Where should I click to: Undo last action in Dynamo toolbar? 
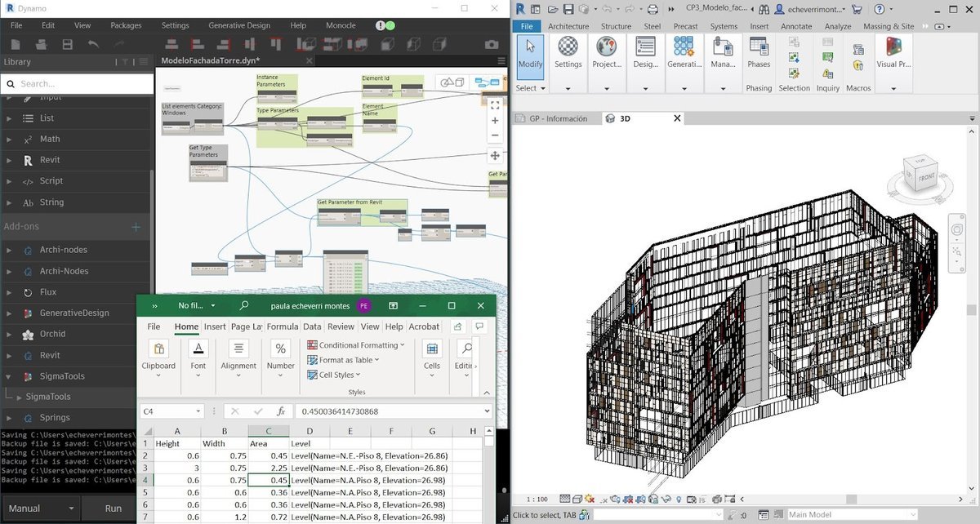tap(93, 44)
